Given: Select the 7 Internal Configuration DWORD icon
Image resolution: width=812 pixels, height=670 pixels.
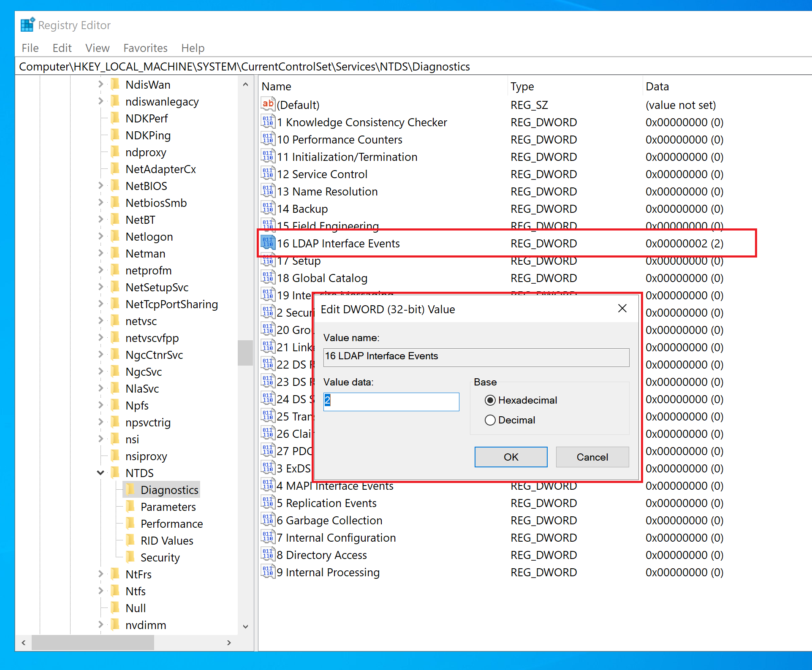Looking at the screenshot, I should click(x=268, y=537).
